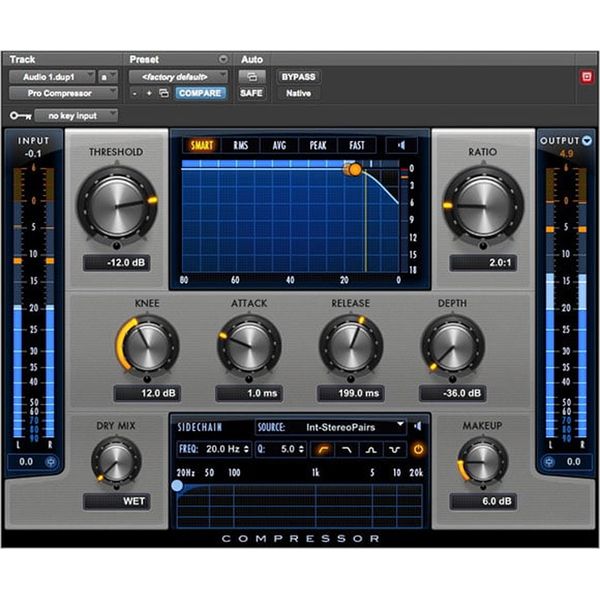
Task: Click the sidechain Q stepper arrows
Action: tap(302, 449)
